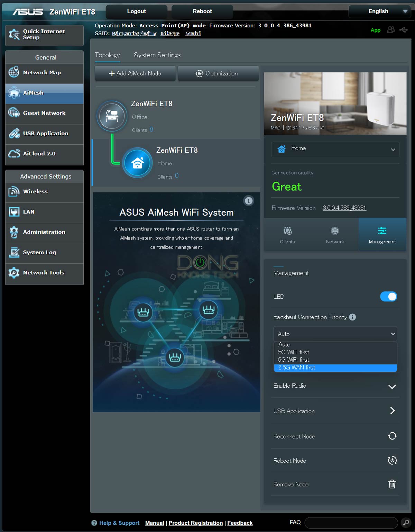Expand the Enable Radio section
415x532 pixels.
tap(392, 386)
